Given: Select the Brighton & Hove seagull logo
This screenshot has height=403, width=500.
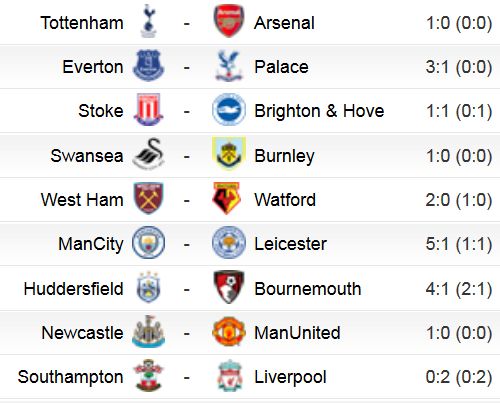Looking at the screenshot, I should coord(229,109).
